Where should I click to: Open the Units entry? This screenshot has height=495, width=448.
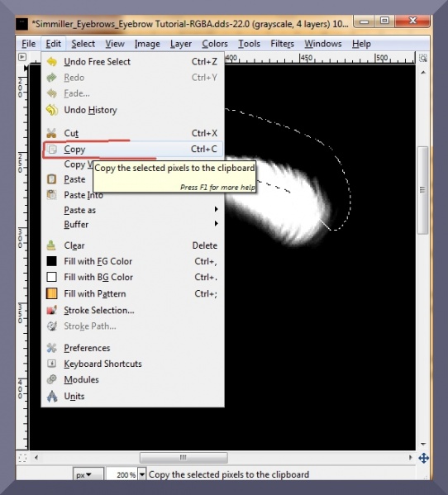pyautogui.click(x=132, y=396)
